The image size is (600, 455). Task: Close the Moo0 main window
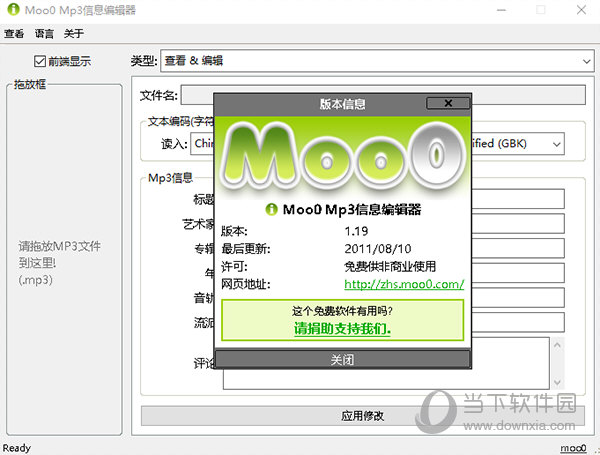coord(581,10)
